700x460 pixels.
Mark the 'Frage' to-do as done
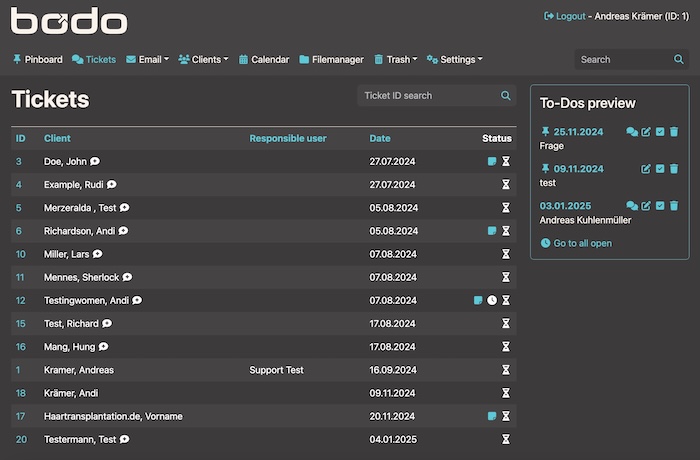660,131
